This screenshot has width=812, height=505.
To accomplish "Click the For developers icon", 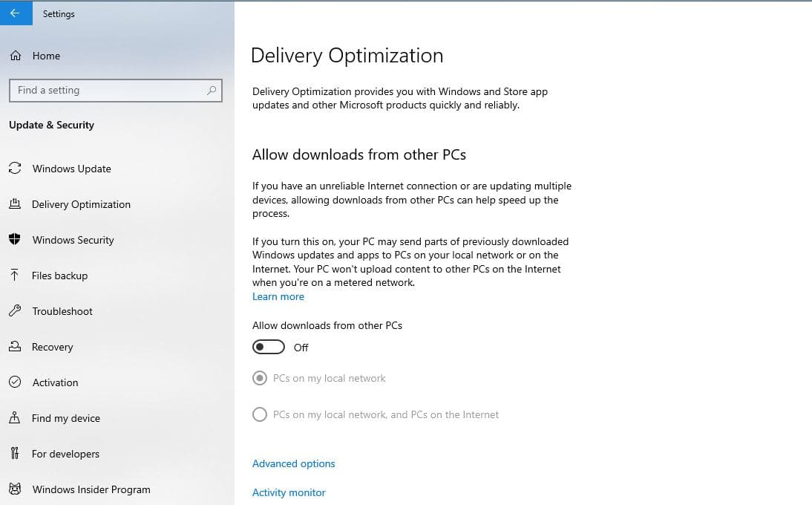I will [x=15, y=454].
